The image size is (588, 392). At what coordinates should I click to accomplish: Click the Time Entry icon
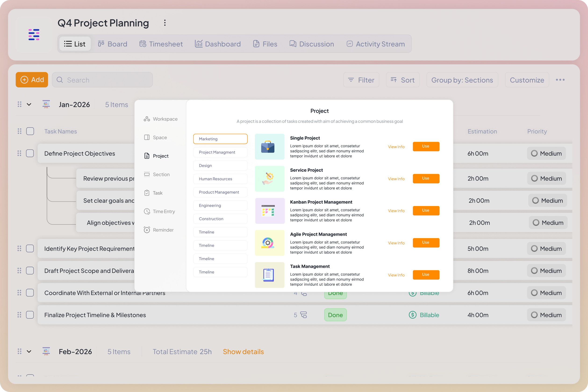click(147, 211)
